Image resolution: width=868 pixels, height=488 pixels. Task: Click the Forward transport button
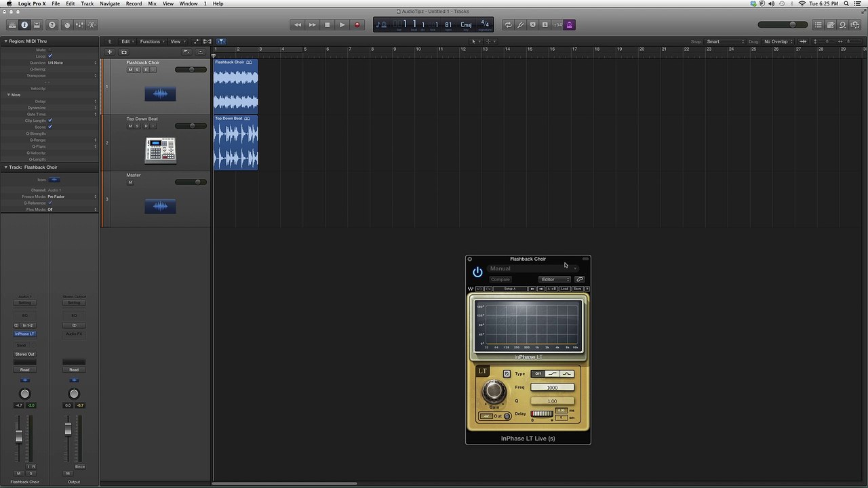(x=312, y=25)
